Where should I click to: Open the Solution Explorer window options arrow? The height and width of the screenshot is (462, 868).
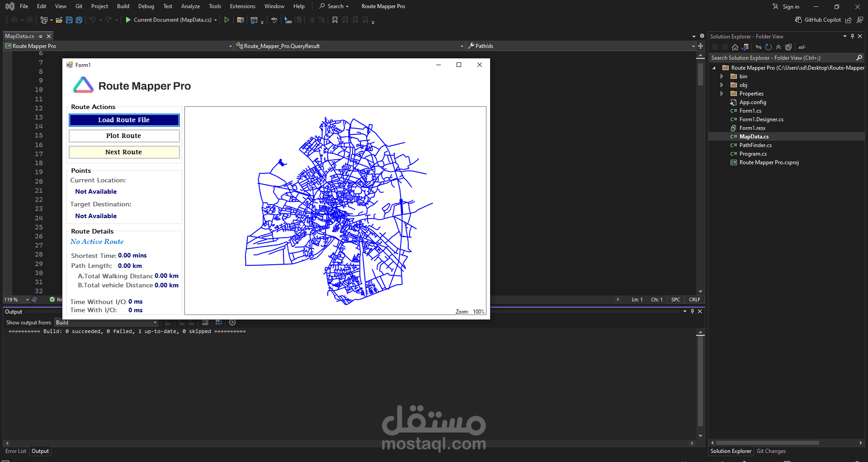pos(844,36)
